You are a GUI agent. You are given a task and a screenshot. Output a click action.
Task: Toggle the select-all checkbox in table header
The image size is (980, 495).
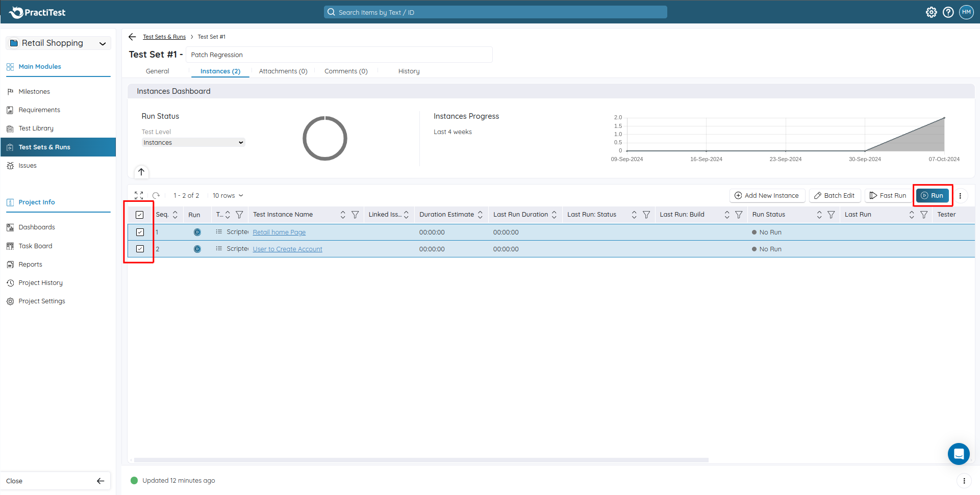140,215
